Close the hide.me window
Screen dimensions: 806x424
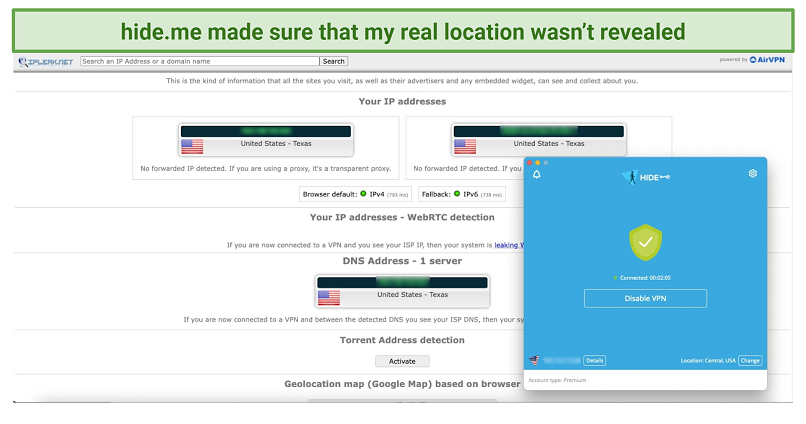point(529,163)
